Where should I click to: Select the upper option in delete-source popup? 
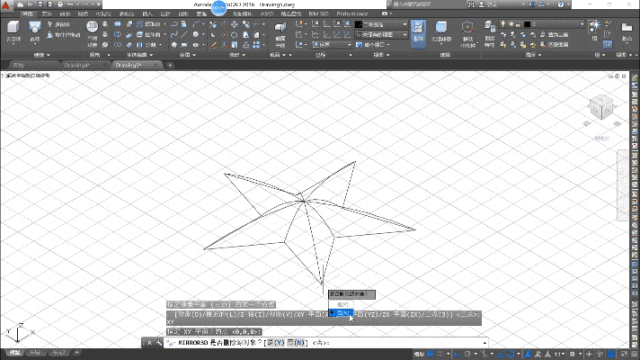(x=342, y=304)
